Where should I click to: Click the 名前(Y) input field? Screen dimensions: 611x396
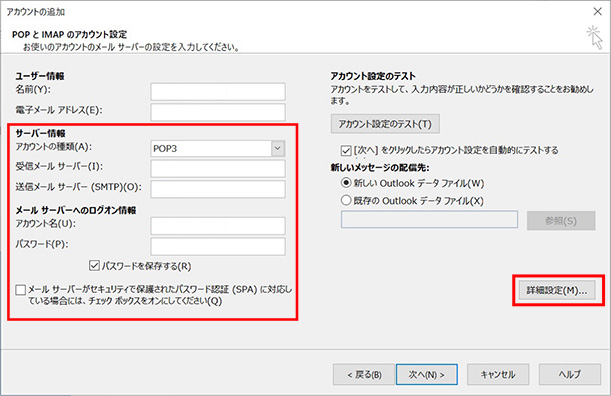[218, 92]
